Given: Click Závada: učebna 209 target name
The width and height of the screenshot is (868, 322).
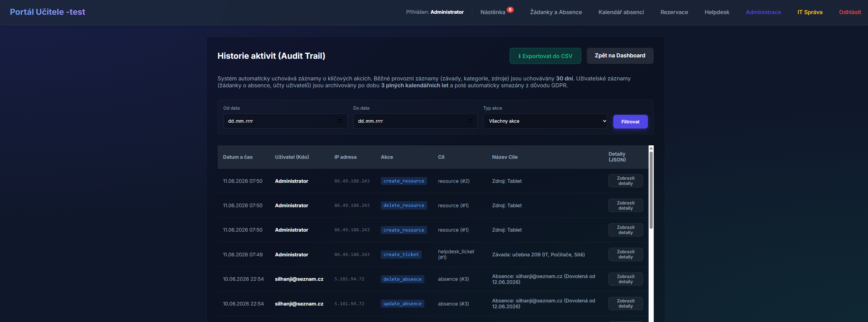Looking at the screenshot, I should tap(538, 255).
